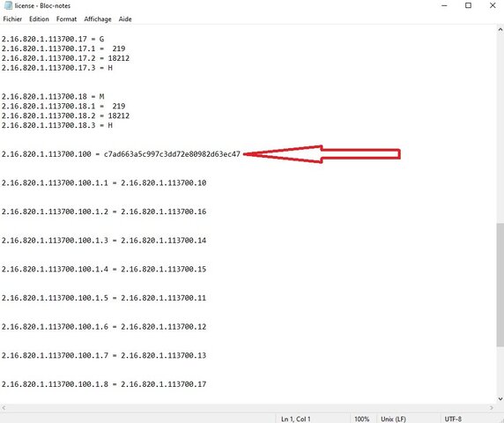The image size is (504, 423).
Task: Click the horizontal scrollbar left arrow
Action: (x=4, y=408)
